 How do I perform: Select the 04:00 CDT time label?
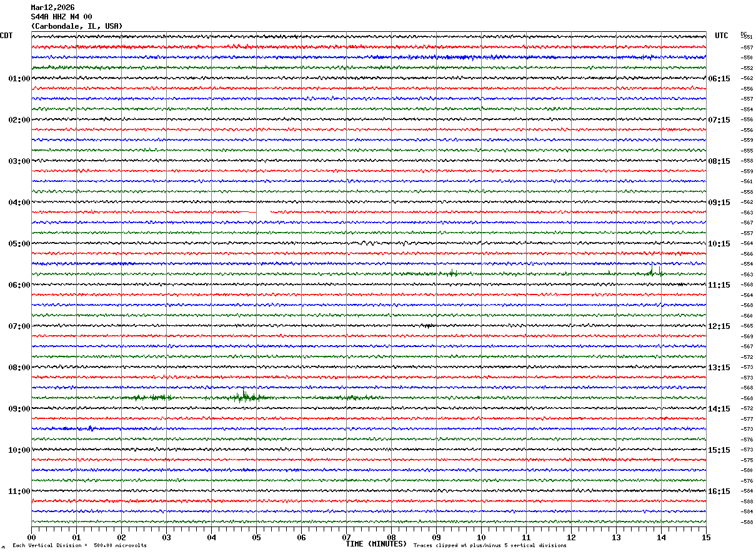pyautogui.click(x=19, y=203)
